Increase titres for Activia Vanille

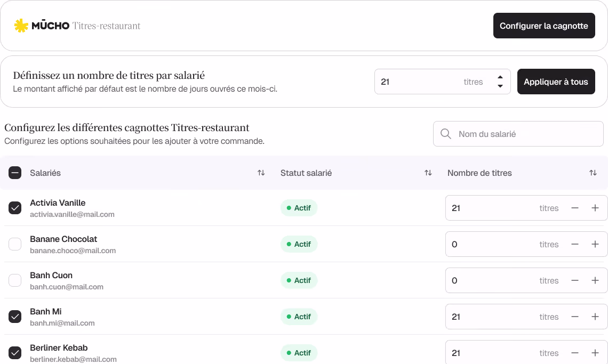point(595,208)
